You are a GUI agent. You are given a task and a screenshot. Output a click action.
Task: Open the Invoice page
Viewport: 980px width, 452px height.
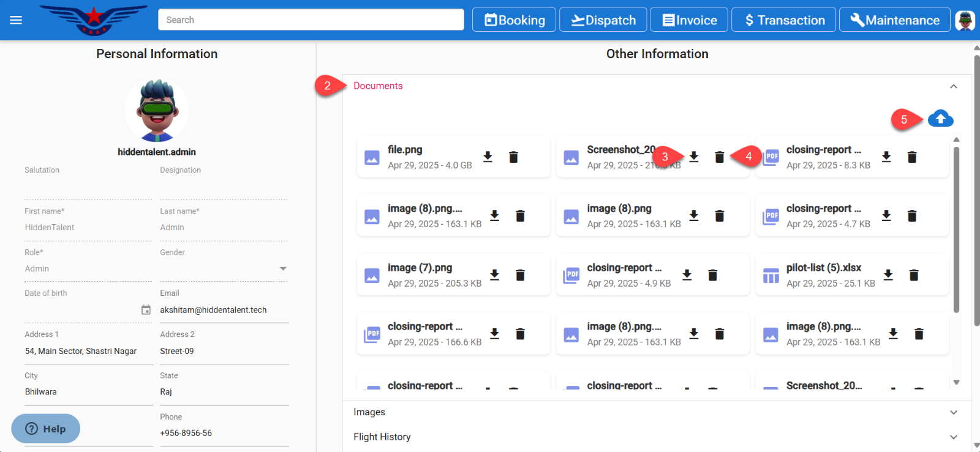pyautogui.click(x=688, y=20)
